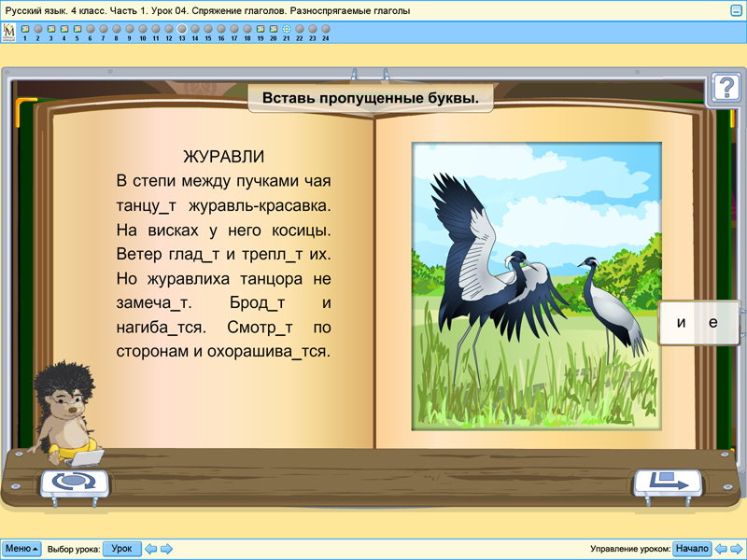The height and width of the screenshot is (560, 747).
Task: Click the back arrow beside Урок
Action: [x=149, y=549]
